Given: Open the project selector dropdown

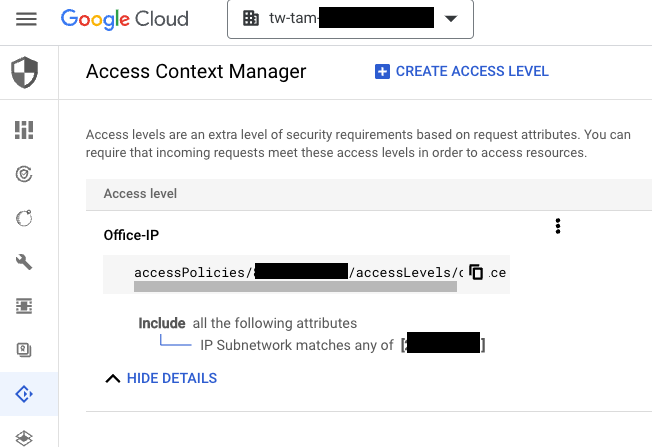Looking at the screenshot, I should [x=350, y=19].
